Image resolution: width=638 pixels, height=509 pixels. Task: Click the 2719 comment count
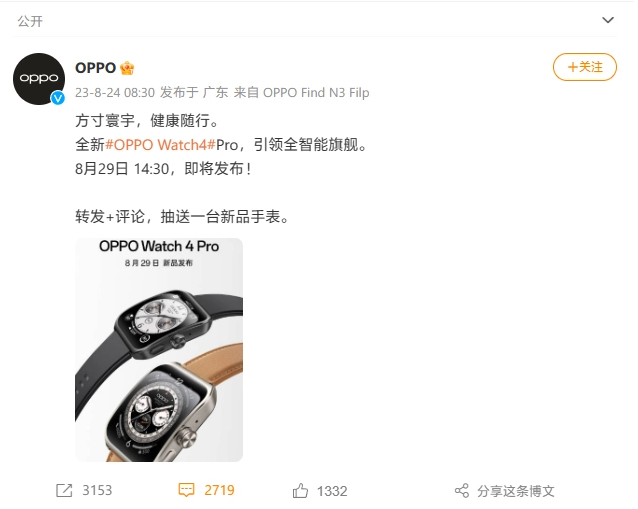(x=219, y=490)
